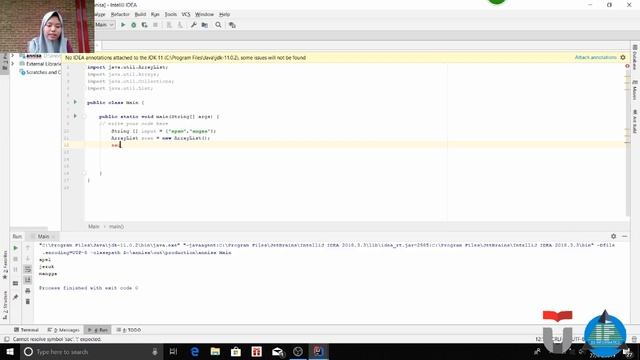Viewport: 640px width, 360px height.
Task: Click the 'Process finished with exit code 0' line
Action: coord(89,288)
